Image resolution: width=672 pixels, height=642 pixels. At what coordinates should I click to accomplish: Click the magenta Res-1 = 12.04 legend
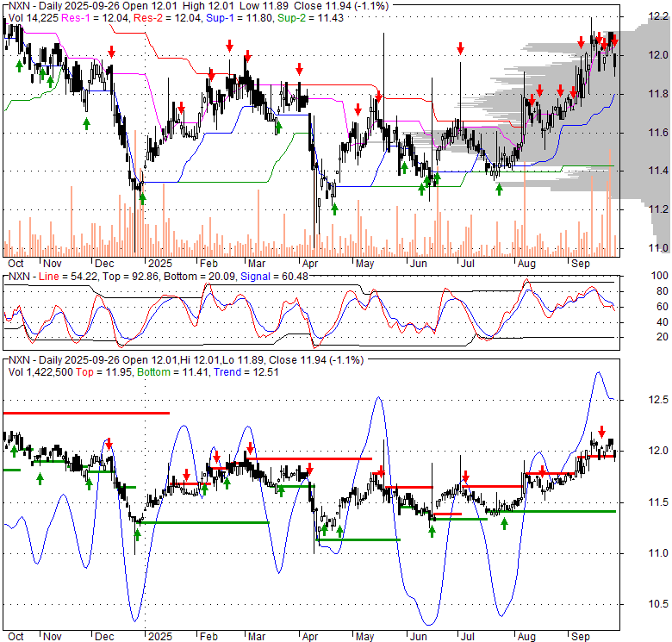click(96, 18)
